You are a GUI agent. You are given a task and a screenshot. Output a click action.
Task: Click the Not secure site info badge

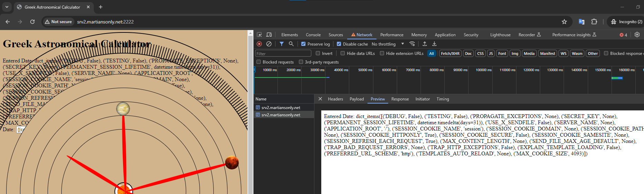(58, 22)
